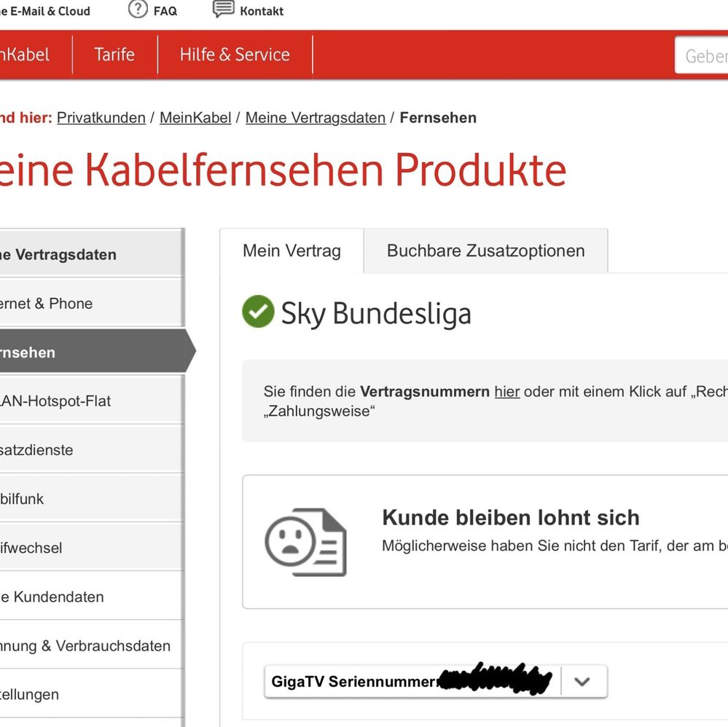Image resolution: width=728 pixels, height=727 pixels.
Task: Expand the GigaTV Seriennummer dropdown arrow
Action: [582, 682]
